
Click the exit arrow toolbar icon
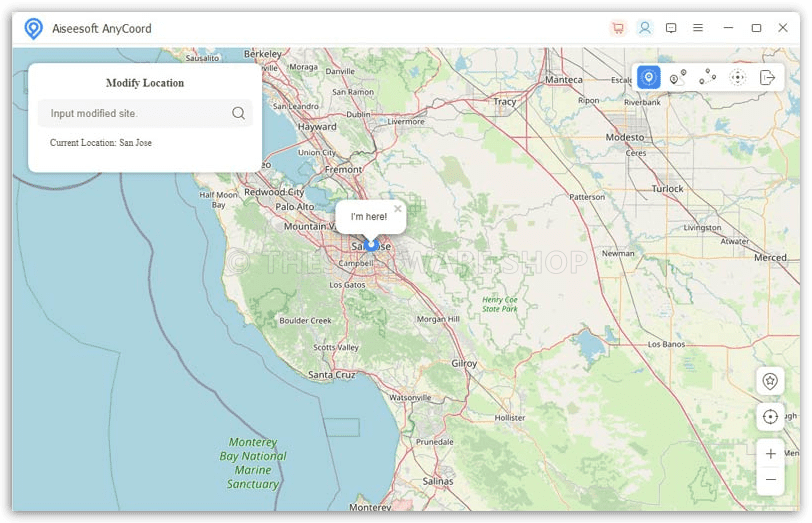[767, 78]
